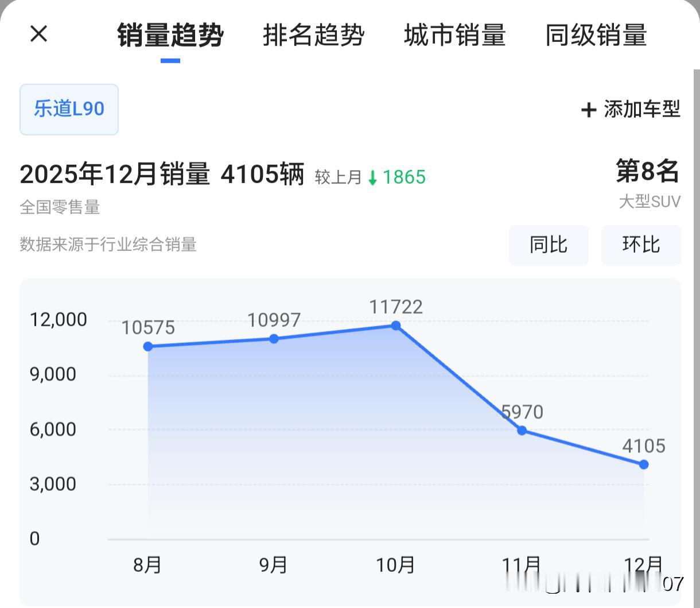Tap the 1865 monthly decline value
This screenshot has height=608, width=700.
[x=404, y=177]
